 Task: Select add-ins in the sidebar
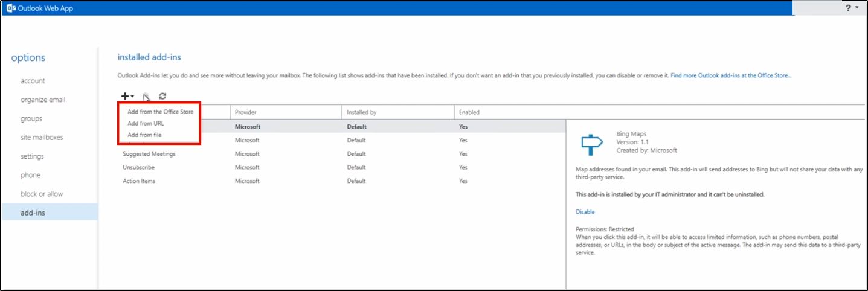click(x=49, y=213)
